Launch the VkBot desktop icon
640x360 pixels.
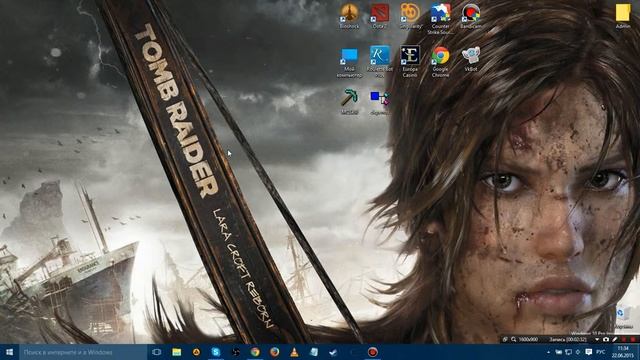point(471,59)
